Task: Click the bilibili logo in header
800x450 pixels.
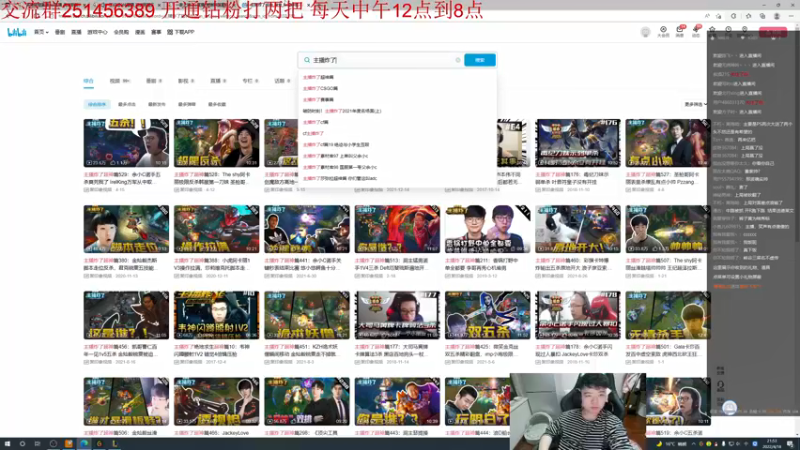Action: [16, 32]
